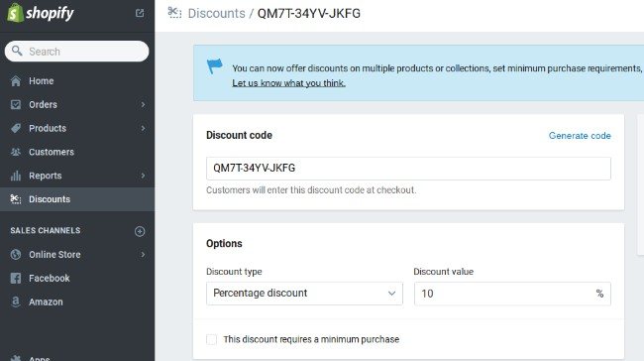
Task: Click the Facebook icon in sidebar
Action: click(16, 279)
